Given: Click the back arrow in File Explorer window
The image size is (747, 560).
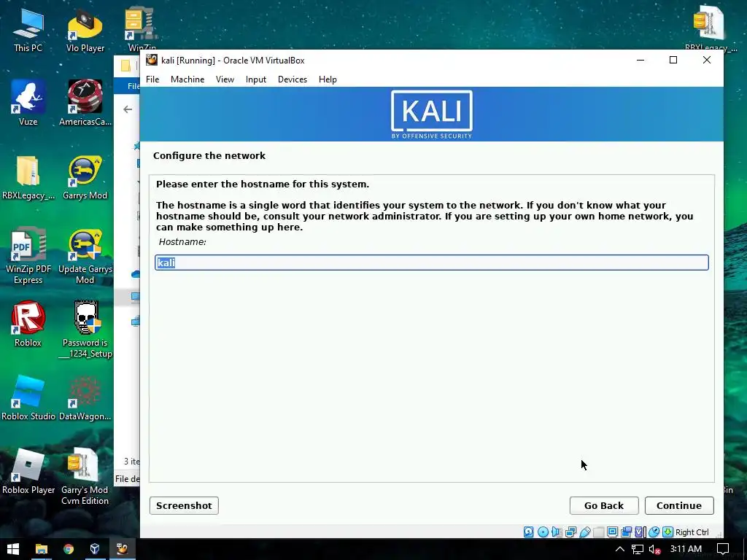Looking at the screenshot, I should pos(128,109).
